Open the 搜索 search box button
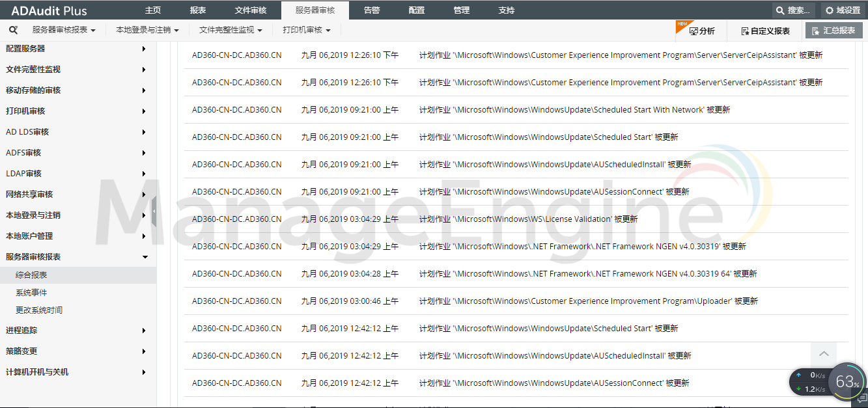 tap(793, 10)
